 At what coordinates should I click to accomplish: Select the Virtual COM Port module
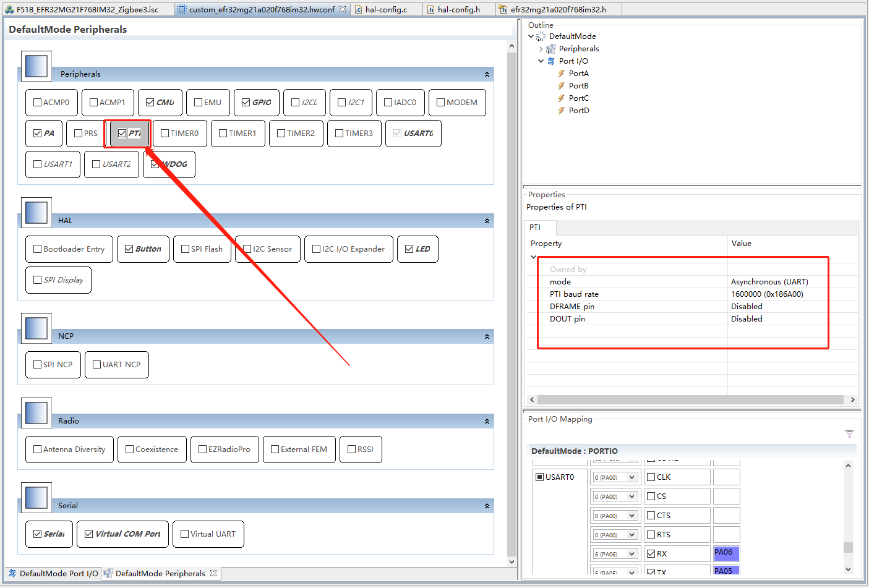122,534
